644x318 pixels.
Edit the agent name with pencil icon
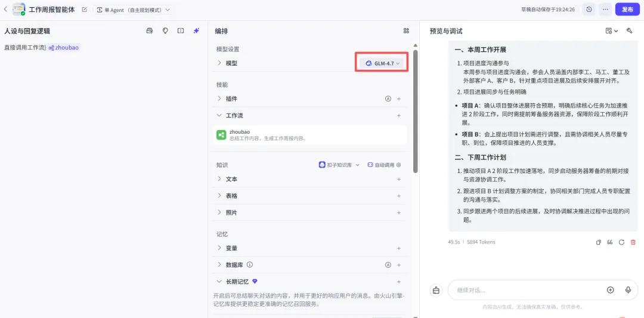pyautogui.click(x=85, y=10)
